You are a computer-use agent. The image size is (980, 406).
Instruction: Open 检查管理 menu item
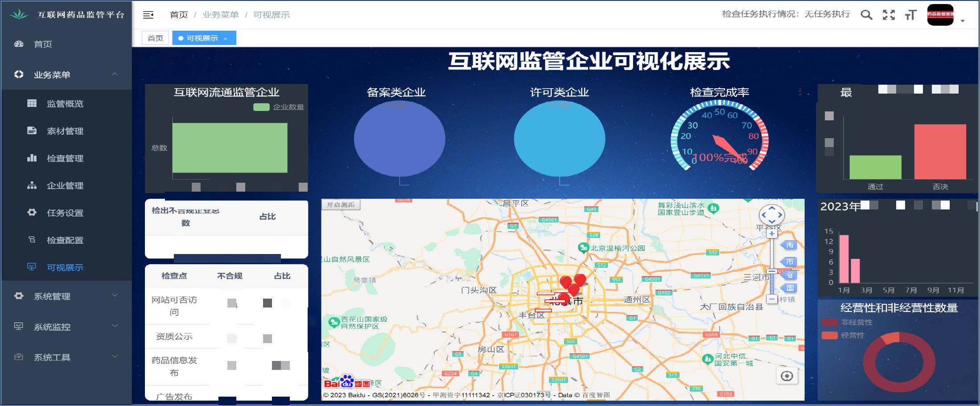point(66,158)
